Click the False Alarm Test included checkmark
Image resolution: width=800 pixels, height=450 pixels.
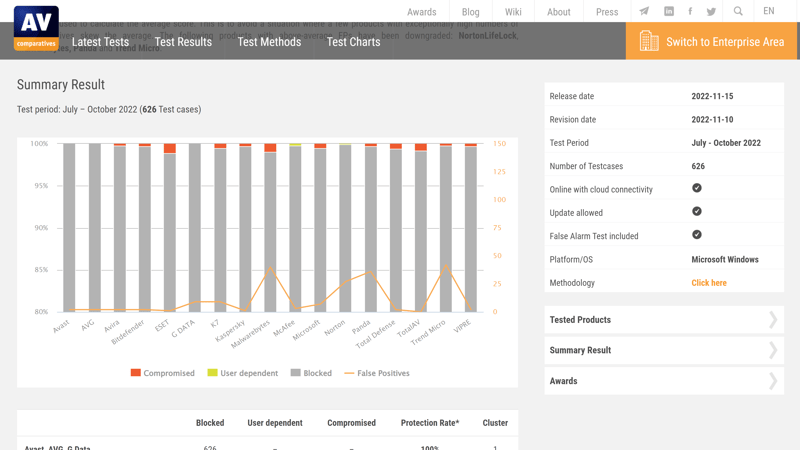pos(696,235)
